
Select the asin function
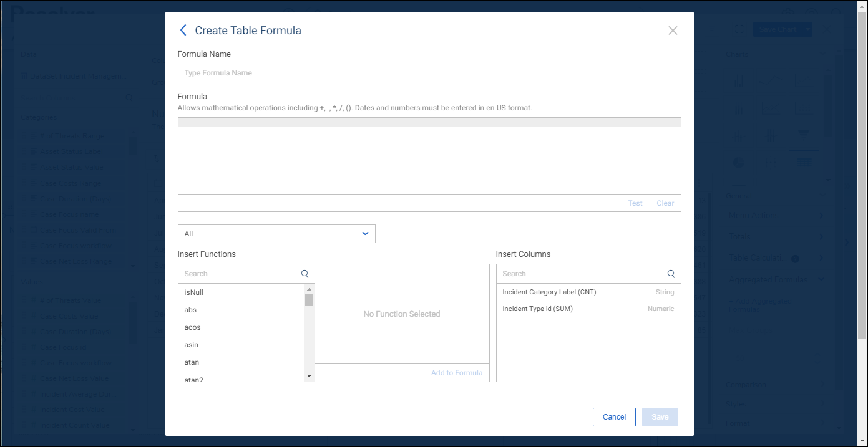[192, 345]
